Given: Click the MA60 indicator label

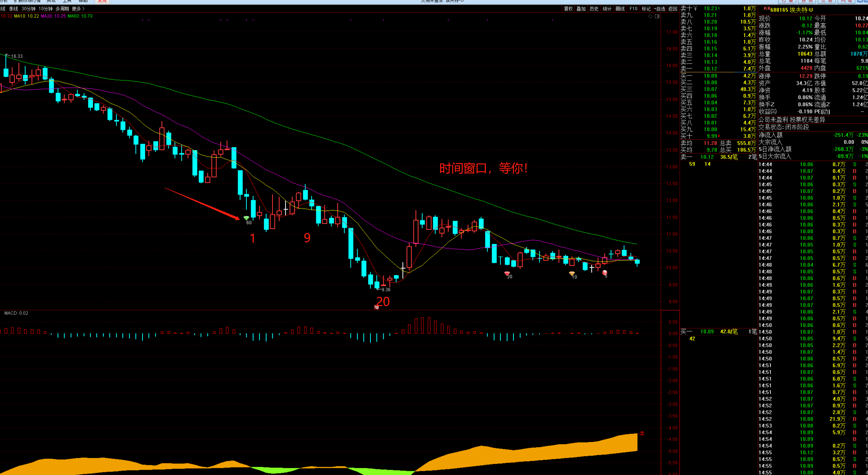Looking at the screenshot, I should pos(80,16).
